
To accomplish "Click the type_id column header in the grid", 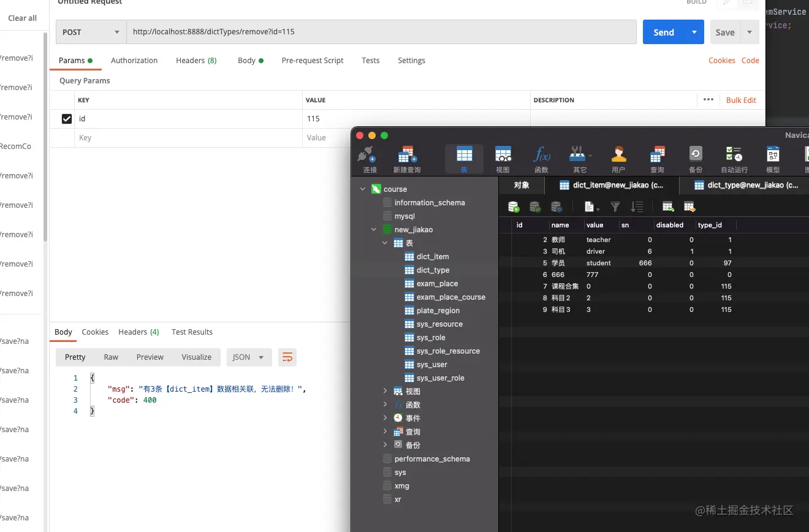I will pyautogui.click(x=710, y=225).
